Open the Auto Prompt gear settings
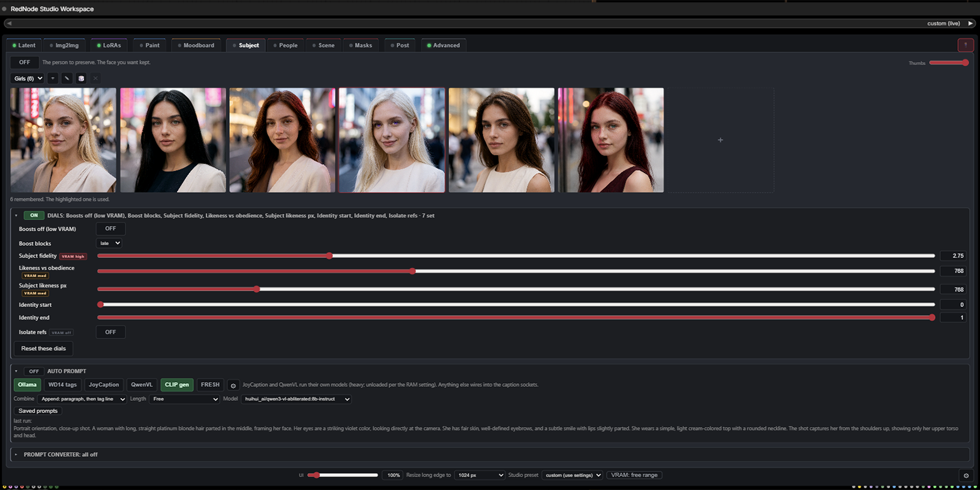The height and width of the screenshot is (490, 980). (233, 385)
